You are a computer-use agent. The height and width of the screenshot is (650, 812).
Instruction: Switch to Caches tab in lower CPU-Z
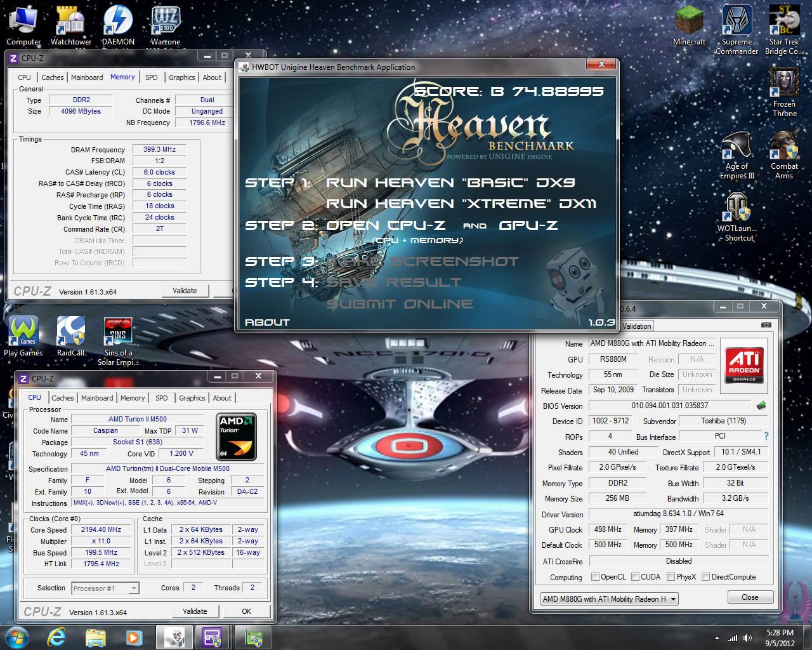(x=63, y=398)
